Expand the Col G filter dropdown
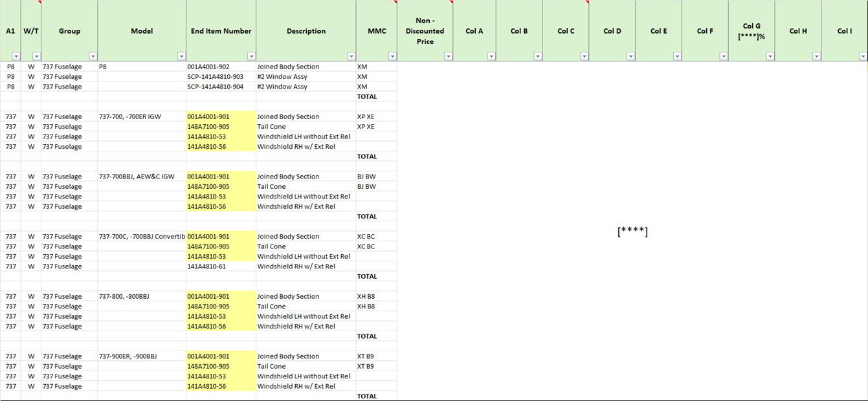The image size is (868, 401). [770, 56]
